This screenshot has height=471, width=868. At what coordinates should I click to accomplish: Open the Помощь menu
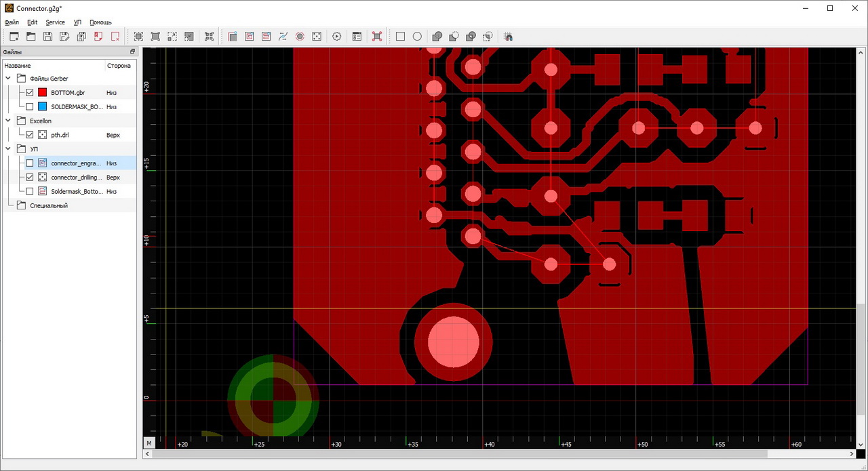pos(100,22)
